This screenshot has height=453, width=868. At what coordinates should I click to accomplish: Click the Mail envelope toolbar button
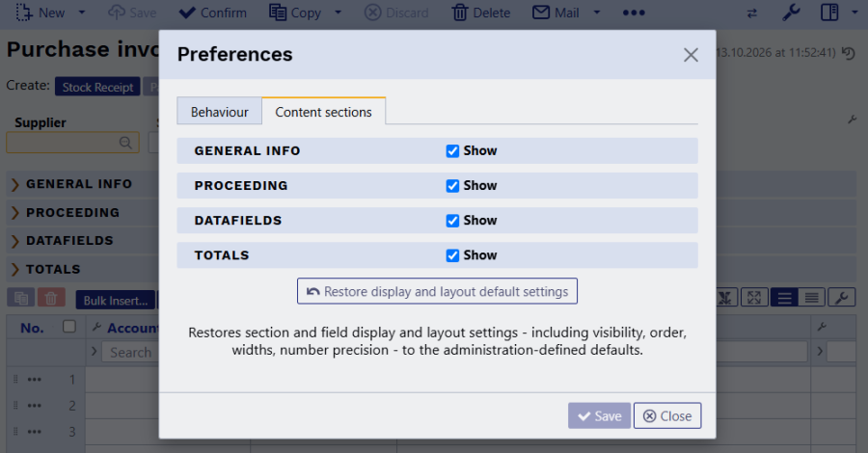556,13
